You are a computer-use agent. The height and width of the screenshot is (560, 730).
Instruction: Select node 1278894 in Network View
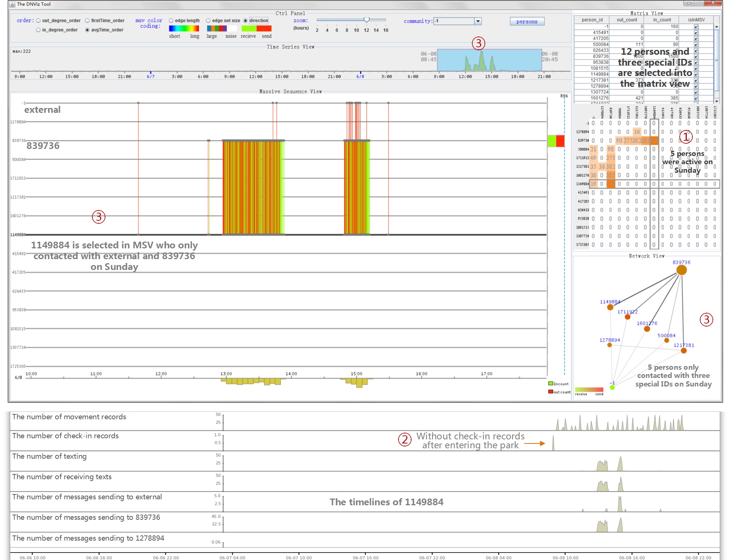pos(609,345)
